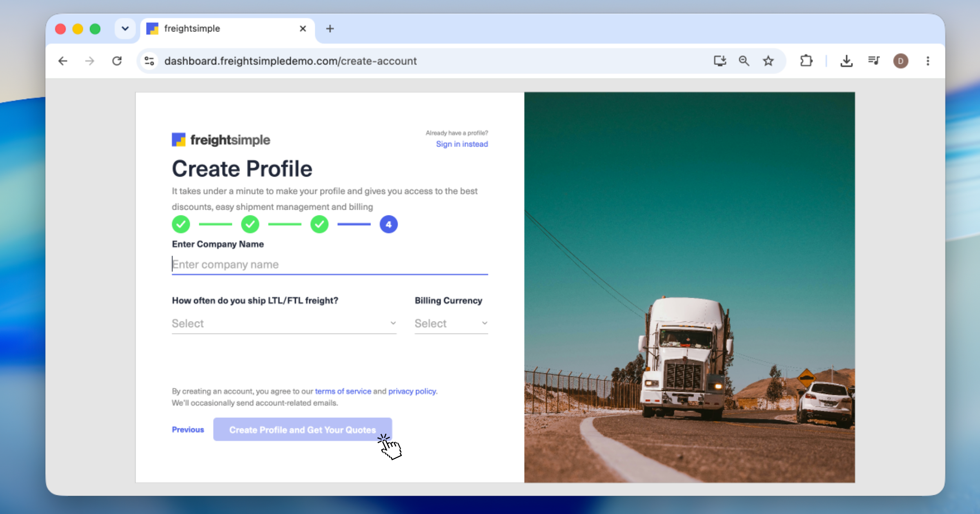Screen dimensions: 980x514
Task: Click the install app icon in address bar
Action: 720,61
